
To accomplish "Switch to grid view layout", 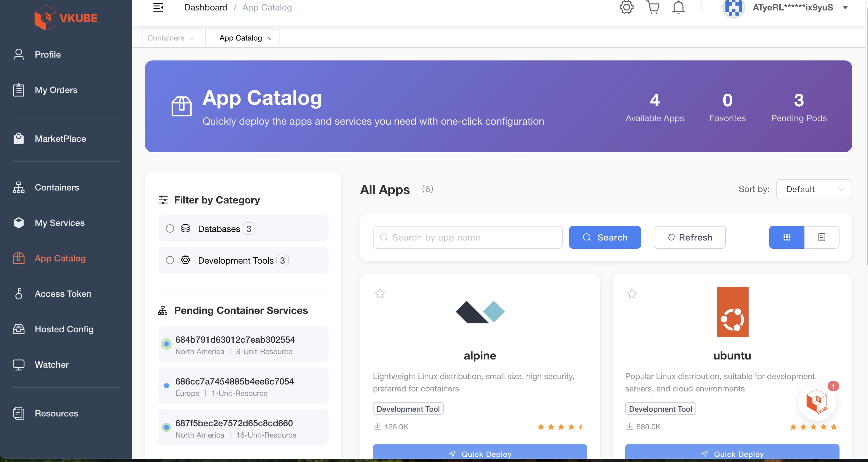I will click(x=786, y=237).
